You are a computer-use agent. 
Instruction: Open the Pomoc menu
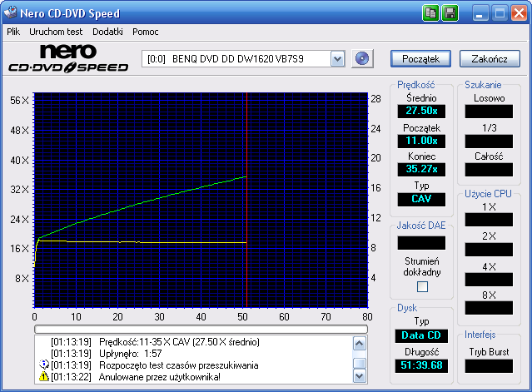[x=145, y=32]
